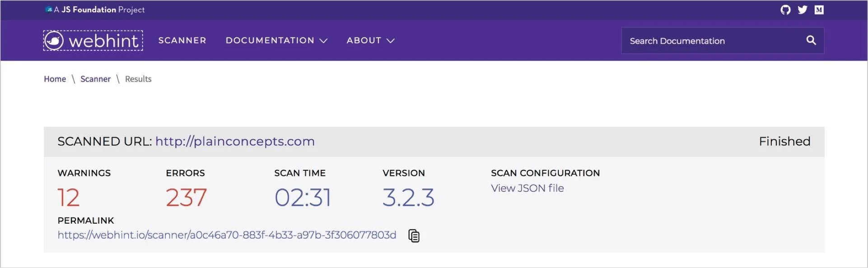Open the scanned URL plainconcepts.com
Viewport: 868px width, 268px height.
coord(235,141)
